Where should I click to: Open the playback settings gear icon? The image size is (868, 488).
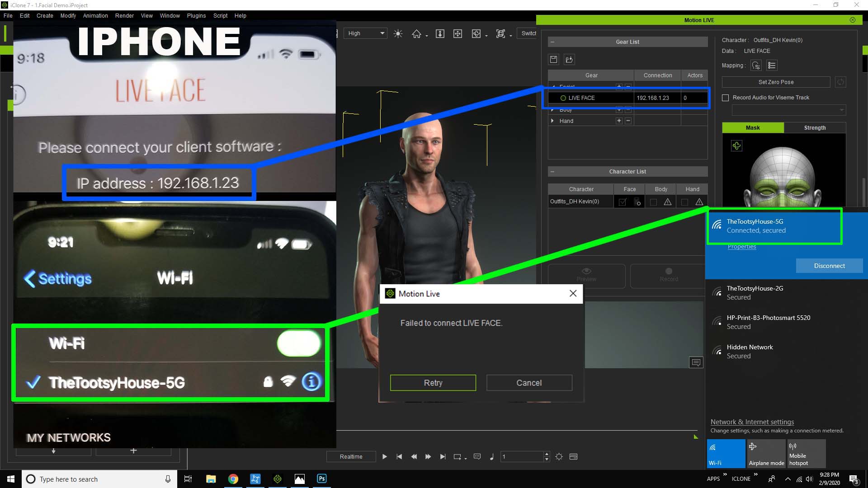tap(559, 457)
